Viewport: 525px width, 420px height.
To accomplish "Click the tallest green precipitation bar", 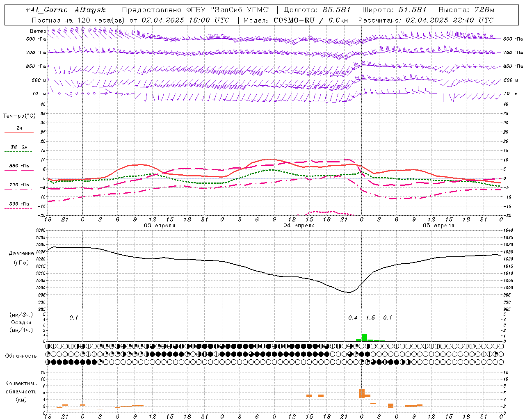I will tap(364, 338).
